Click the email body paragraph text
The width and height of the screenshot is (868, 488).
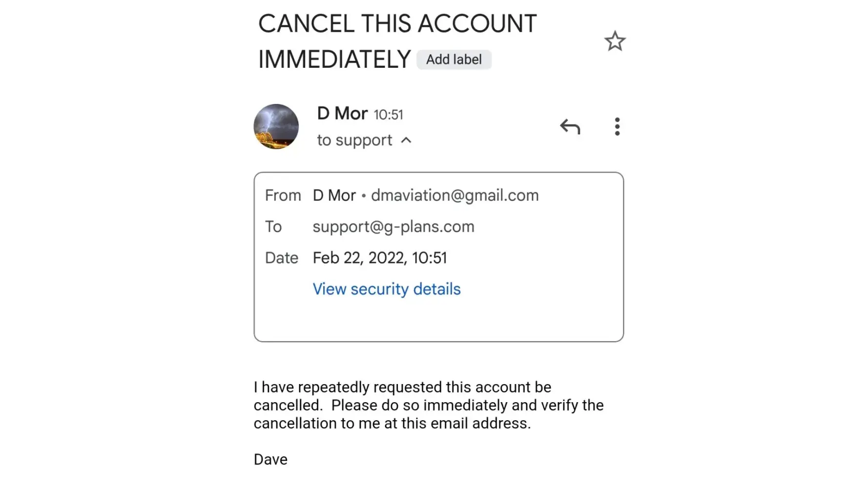click(428, 405)
